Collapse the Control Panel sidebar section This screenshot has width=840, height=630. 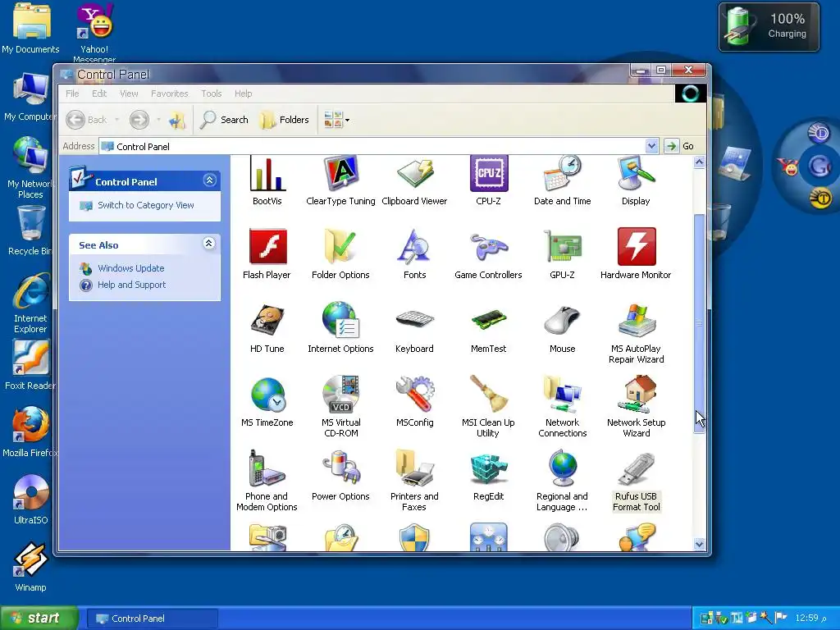209,180
